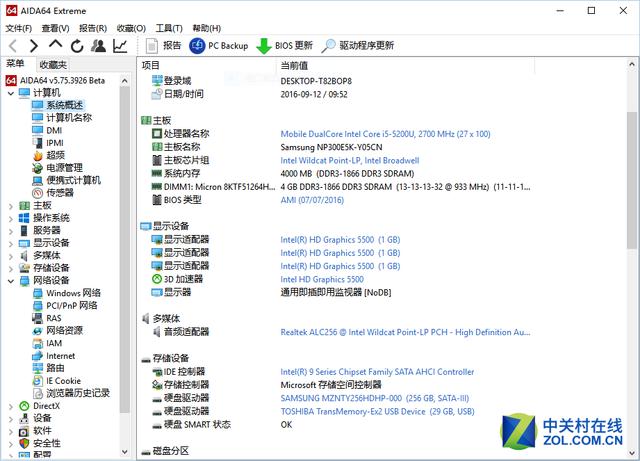Select the RAS icon in tree
The height and width of the screenshot is (461, 640).
[38, 318]
